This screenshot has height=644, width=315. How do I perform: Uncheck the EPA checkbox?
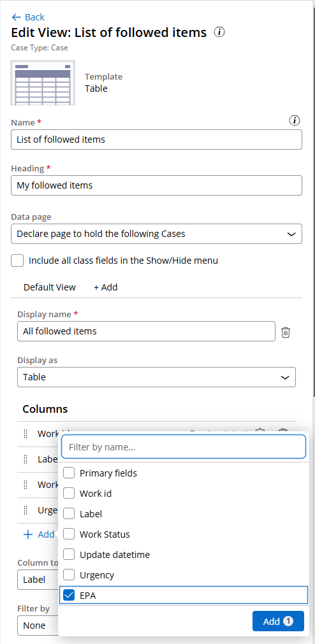(69, 595)
